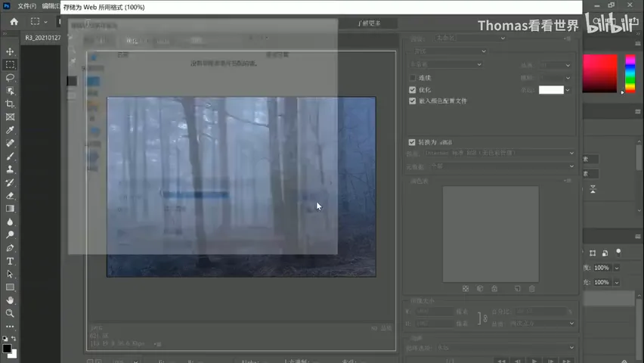Uncheck the 优化 (Optimized) checkbox
This screenshot has width=644, height=363.
(x=413, y=90)
